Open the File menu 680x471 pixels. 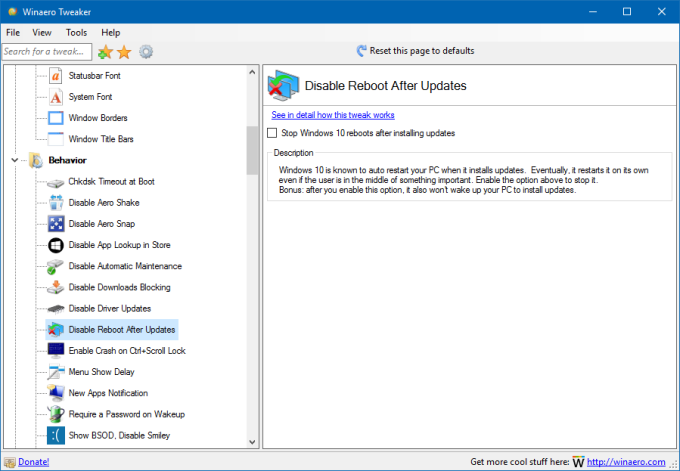pos(13,33)
